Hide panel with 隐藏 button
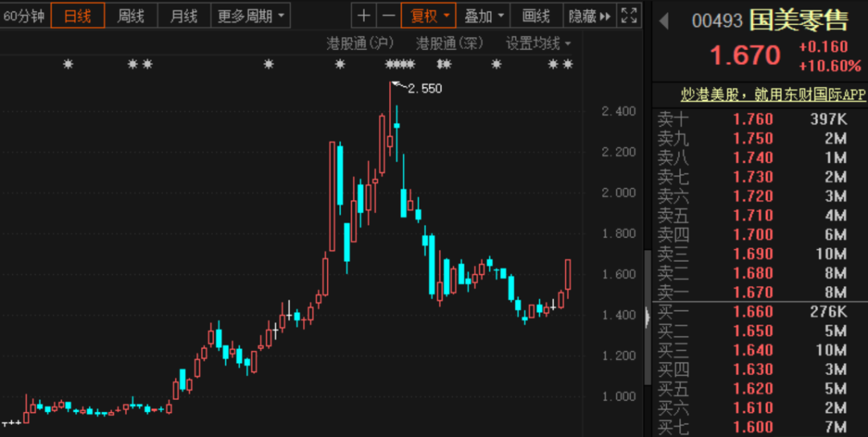Image resolution: width=868 pixels, height=437 pixels. coord(589,15)
